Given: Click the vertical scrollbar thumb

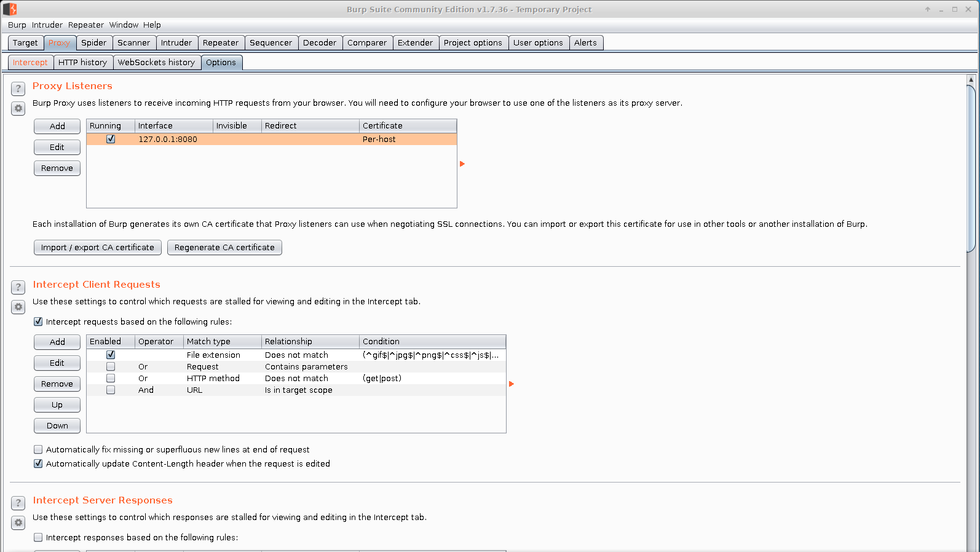Looking at the screenshot, I should pos(971,168).
